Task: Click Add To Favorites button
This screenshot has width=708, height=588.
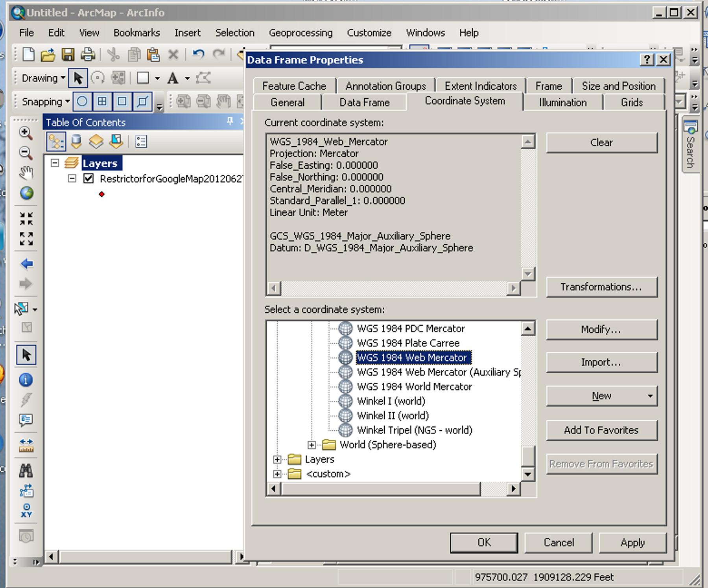Action: tap(601, 430)
